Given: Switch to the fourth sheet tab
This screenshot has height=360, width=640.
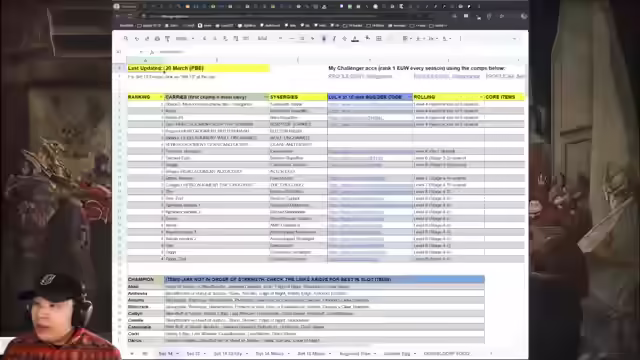Looking at the screenshot, I should tap(269, 353).
